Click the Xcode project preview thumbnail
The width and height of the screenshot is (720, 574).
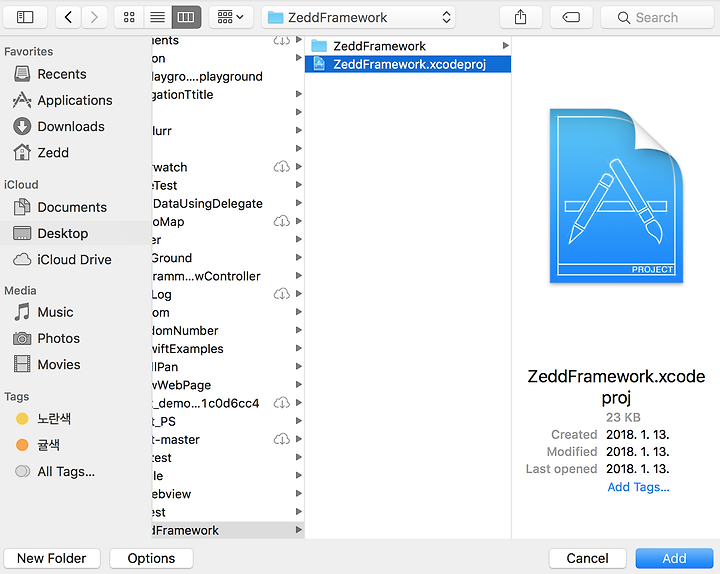[616, 196]
